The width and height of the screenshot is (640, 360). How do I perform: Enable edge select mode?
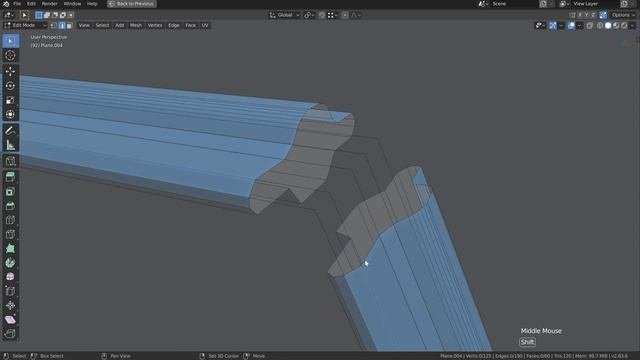point(62,25)
